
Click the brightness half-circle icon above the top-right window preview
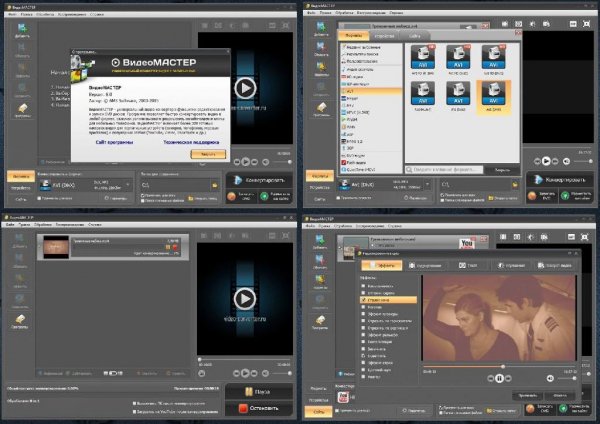pos(532,24)
